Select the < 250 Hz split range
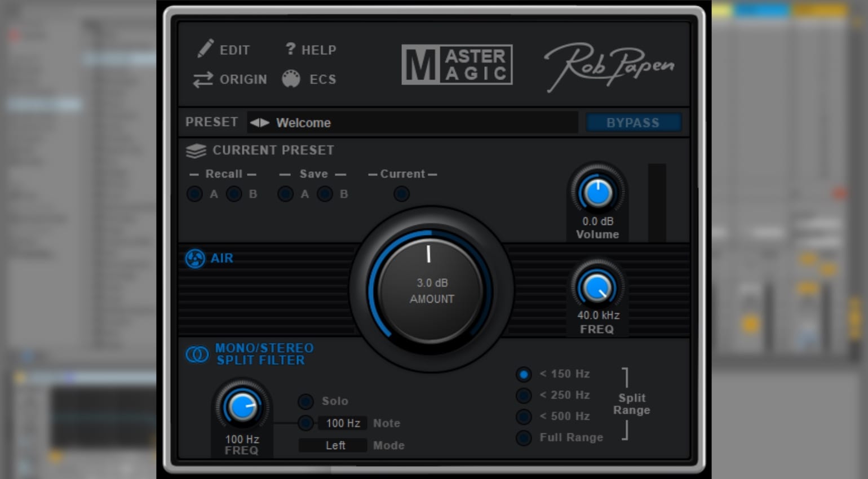Image resolution: width=868 pixels, height=479 pixels. pos(524,396)
